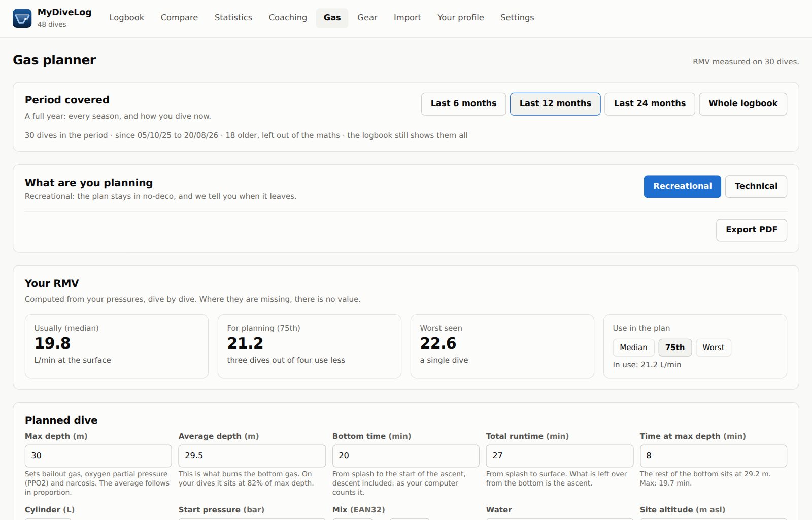Viewport: 812px width, 520px height.
Task: Go to the Import page
Action: [407, 18]
